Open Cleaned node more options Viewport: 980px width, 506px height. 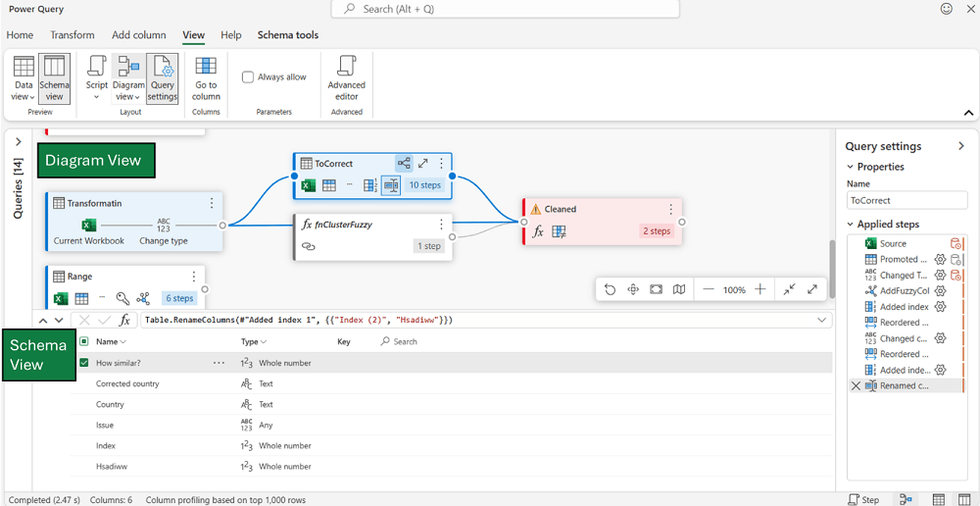click(670, 209)
